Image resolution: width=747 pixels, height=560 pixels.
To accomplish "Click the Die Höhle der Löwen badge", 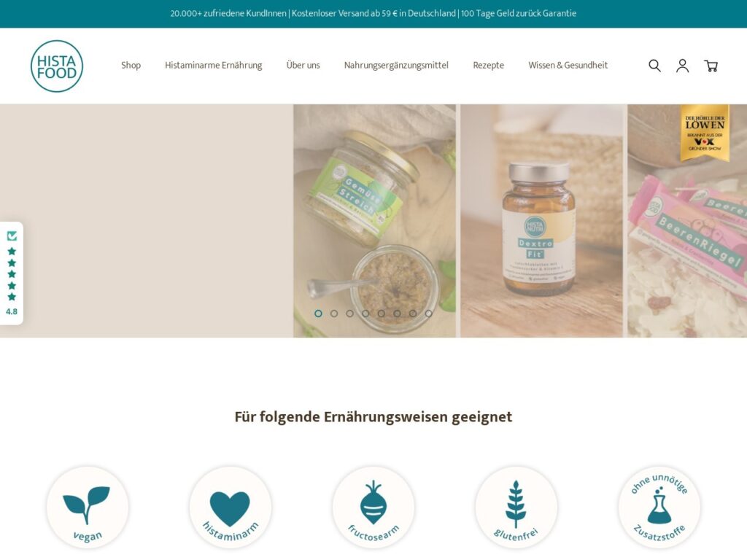I will [x=705, y=133].
